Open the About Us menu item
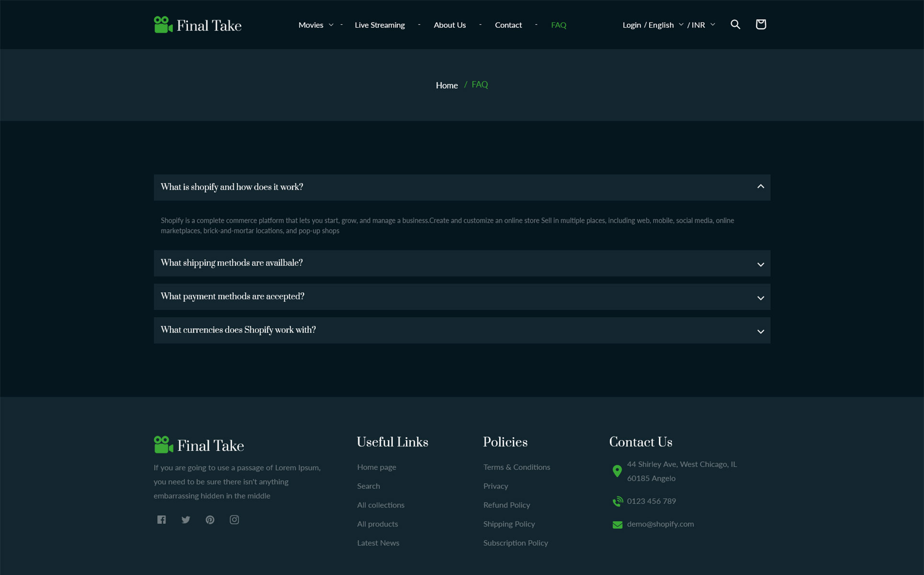Image resolution: width=924 pixels, height=575 pixels. click(449, 25)
